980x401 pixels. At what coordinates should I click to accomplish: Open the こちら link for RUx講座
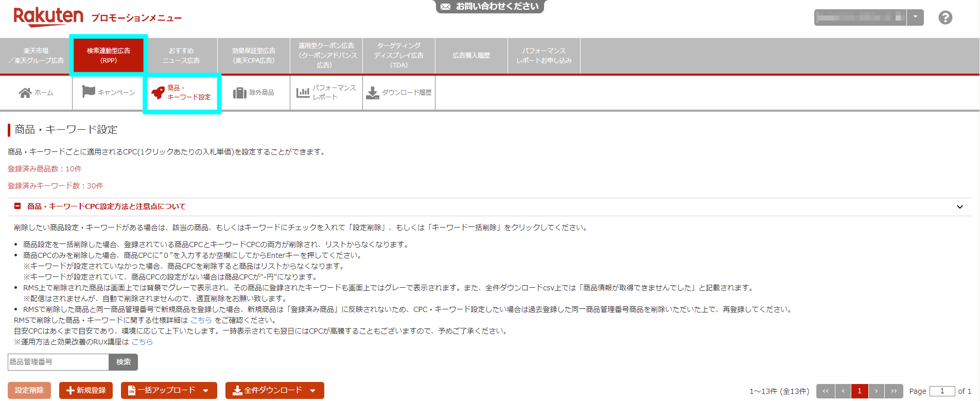point(142,342)
